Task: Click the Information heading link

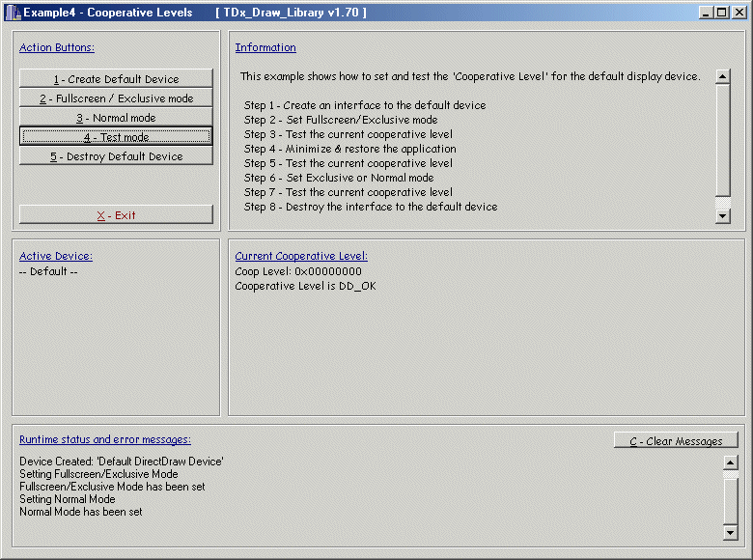Action: [265, 47]
